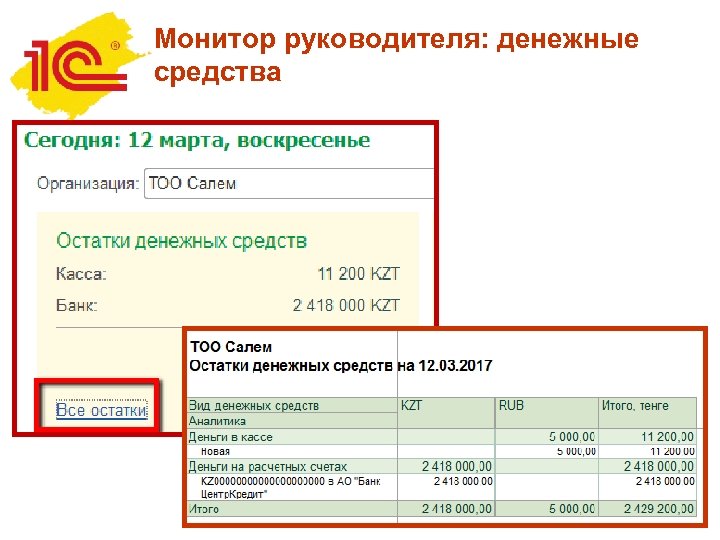
Task: Select the KZ000... Банк ЦентрКредит account row
Action: tap(442, 487)
